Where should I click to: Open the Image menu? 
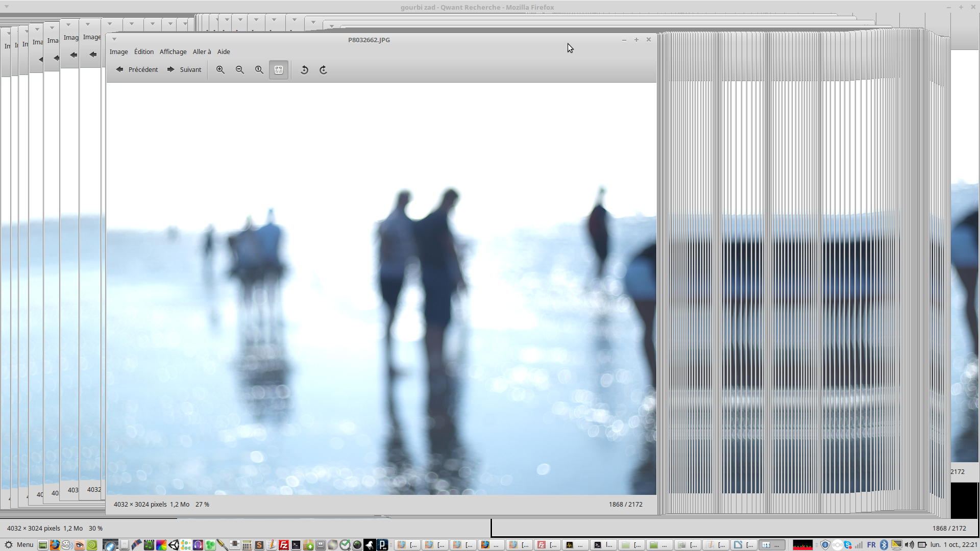pyautogui.click(x=118, y=52)
